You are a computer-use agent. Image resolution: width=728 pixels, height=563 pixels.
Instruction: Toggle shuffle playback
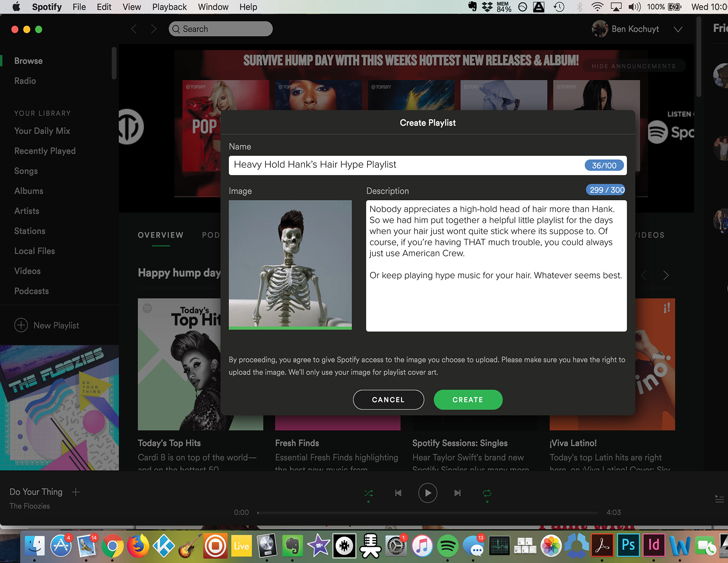(368, 493)
